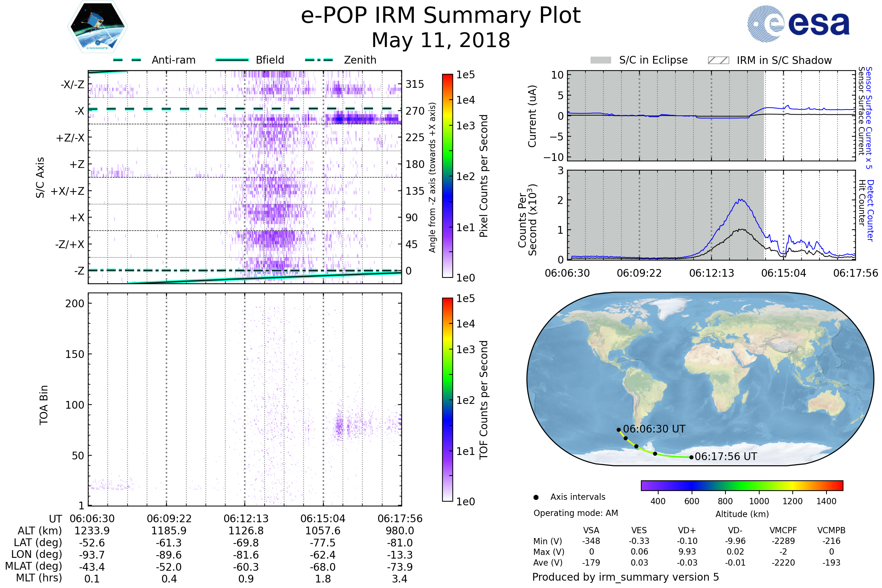
Task: Click the S/C in Eclipse gray legend patch
Action: [600, 60]
